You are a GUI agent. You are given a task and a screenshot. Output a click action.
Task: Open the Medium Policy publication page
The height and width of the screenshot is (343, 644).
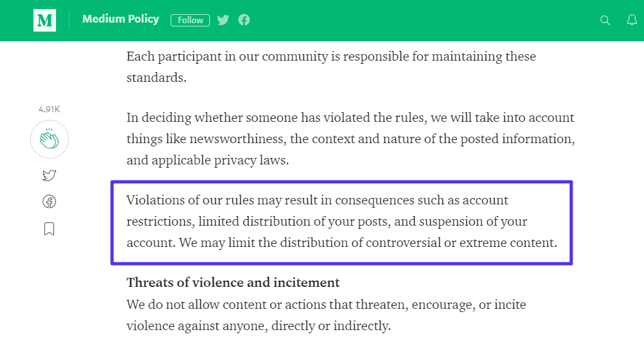tap(120, 19)
